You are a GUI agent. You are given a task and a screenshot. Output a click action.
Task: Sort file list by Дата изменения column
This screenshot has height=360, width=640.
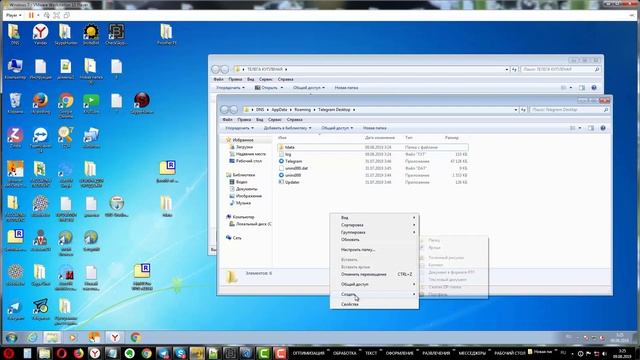tap(380, 138)
